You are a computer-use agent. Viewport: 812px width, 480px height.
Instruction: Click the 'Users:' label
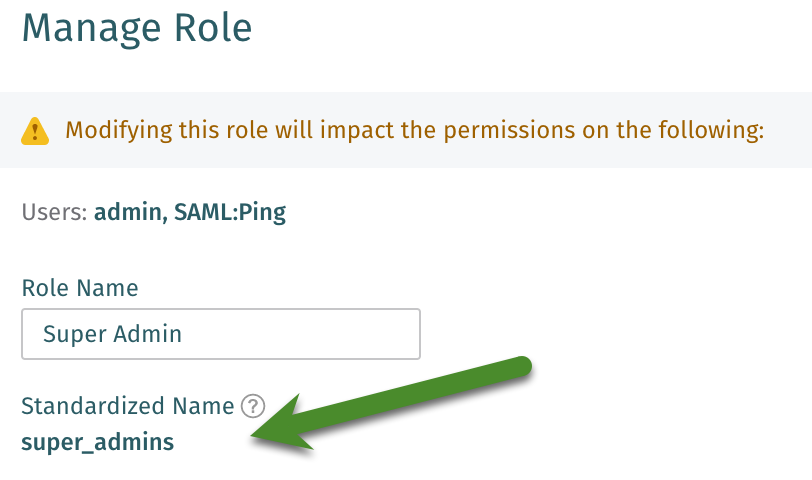[x=54, y=212]
